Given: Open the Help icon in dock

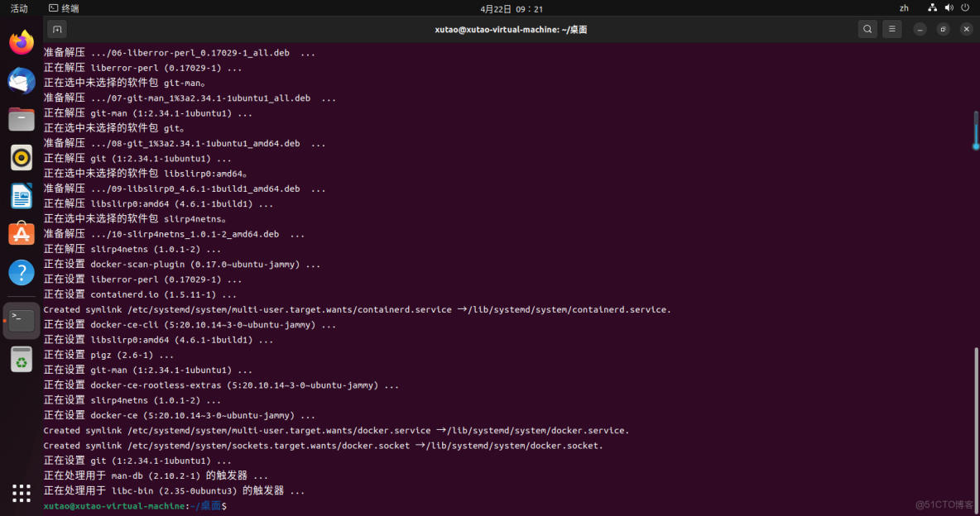Looking at the screenshot, I should pos(22,273).
